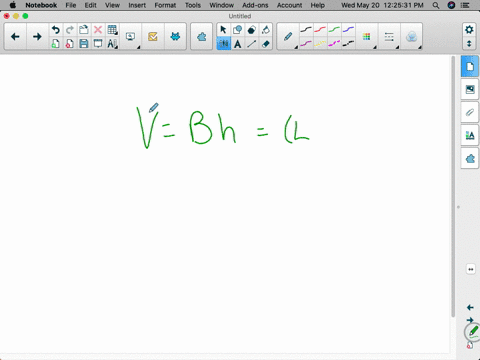Image resolution: width=480 pixels, height=360 pixels.
Task: Pick the blue-purple pen line style
Action: click(348, 30)
